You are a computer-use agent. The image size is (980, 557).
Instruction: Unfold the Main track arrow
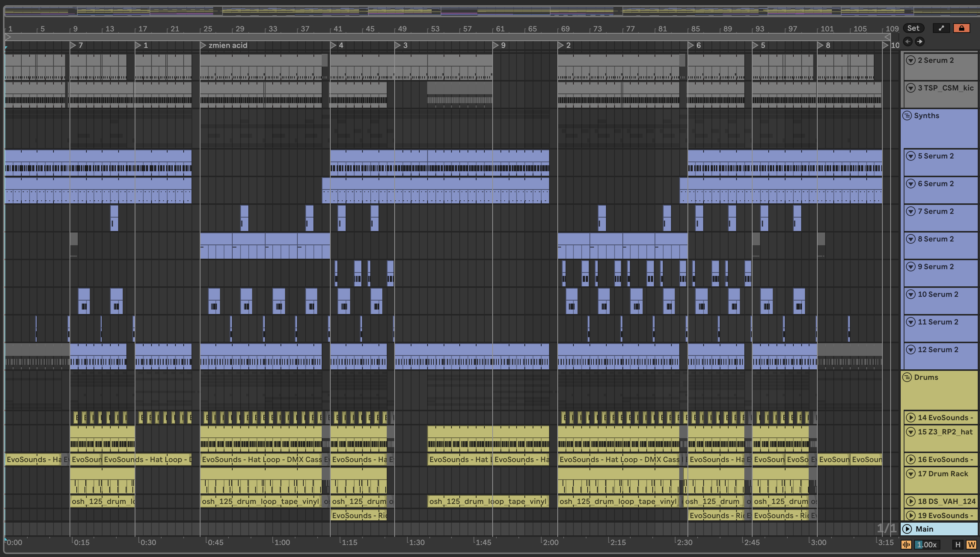pos(907,529)
